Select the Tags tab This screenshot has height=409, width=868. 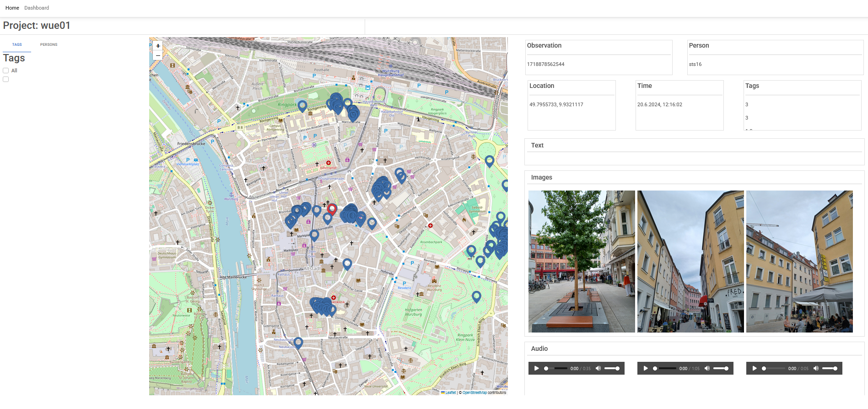[x=17, y=44]
